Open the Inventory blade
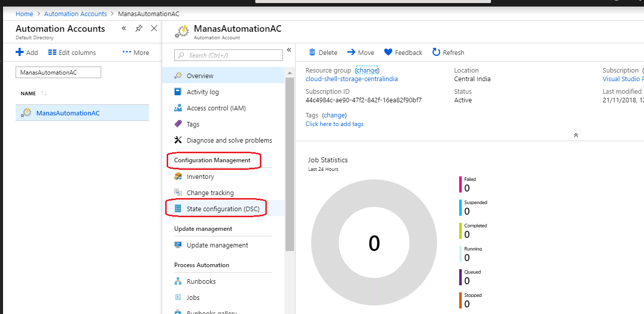Viewport: 644px width, 314px height. pyautogui.click(x=200, y=176)
